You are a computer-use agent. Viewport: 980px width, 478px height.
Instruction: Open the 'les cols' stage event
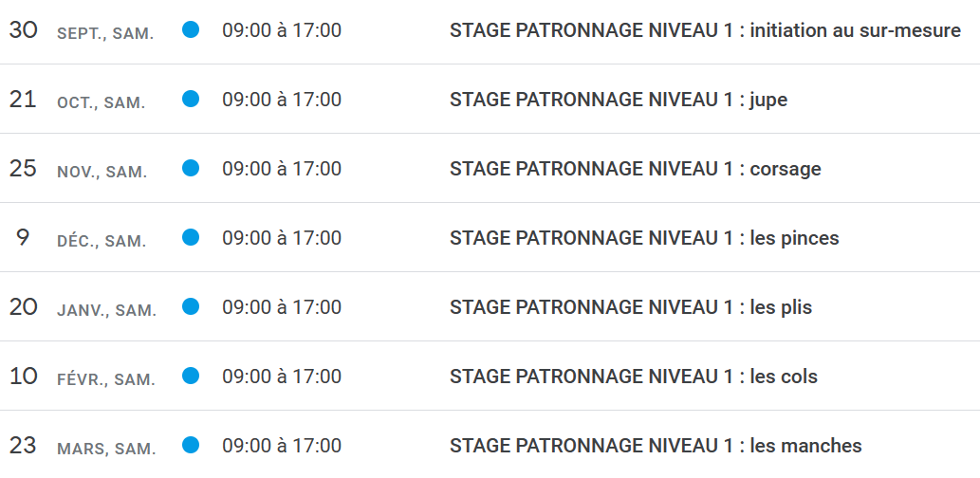click(x=633, y=377)
